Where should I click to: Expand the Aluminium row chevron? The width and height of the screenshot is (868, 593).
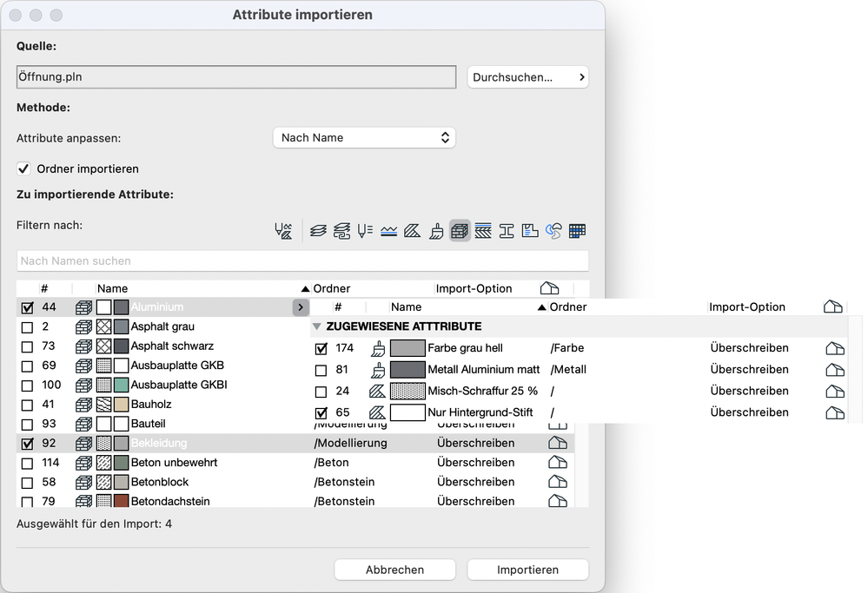coord(301,307)
